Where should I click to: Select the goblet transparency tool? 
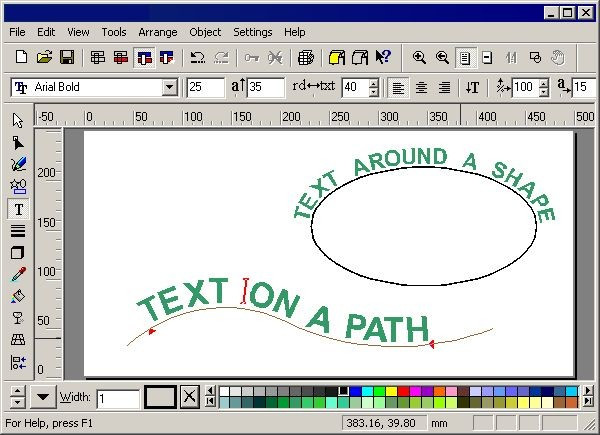[x=18, y=318]
